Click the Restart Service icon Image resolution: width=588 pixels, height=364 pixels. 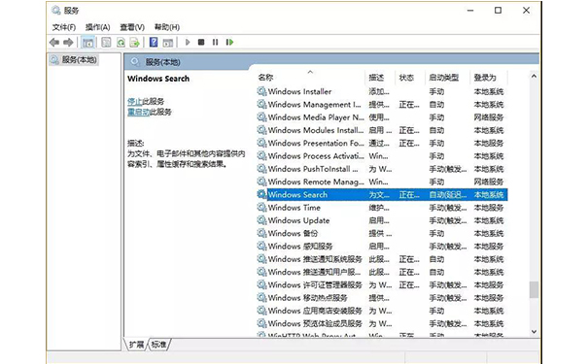pos(229,43)
